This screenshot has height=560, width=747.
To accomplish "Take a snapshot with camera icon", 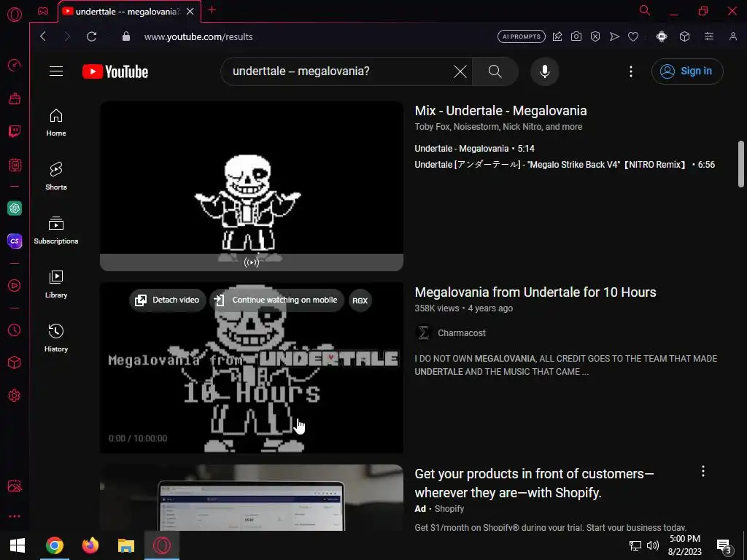I will coord(576,36).
